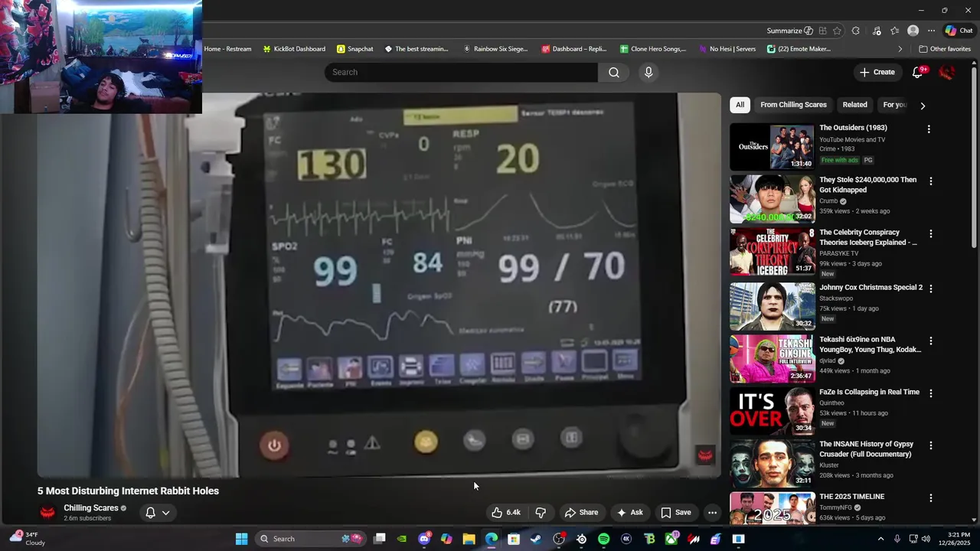Open File Explorer from the taskbar
Screen dimensions: 980x551
pos(469,539)
